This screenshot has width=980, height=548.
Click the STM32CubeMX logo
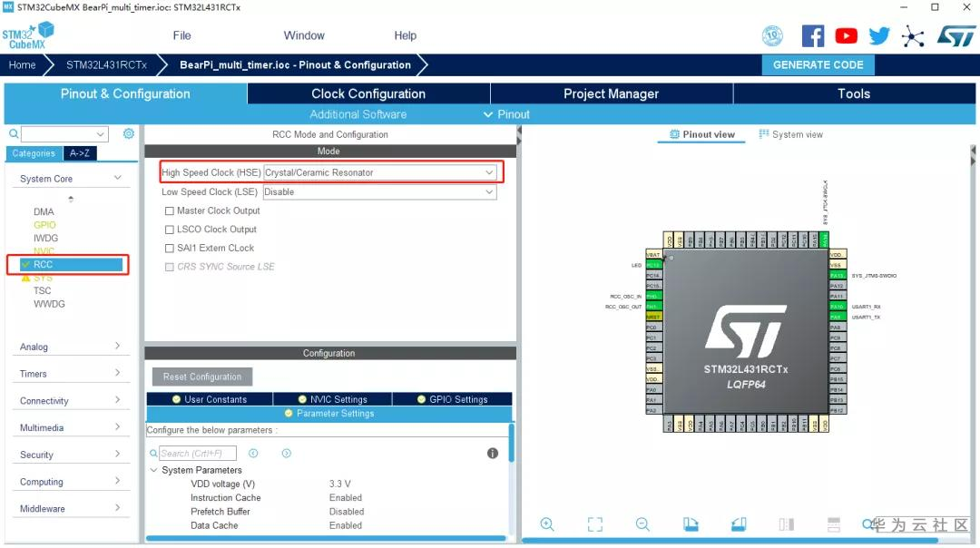(28, 36)
